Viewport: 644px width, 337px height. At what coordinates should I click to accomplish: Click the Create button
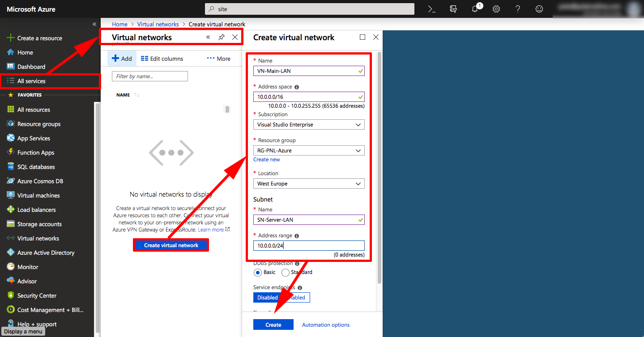click(273, 324)
